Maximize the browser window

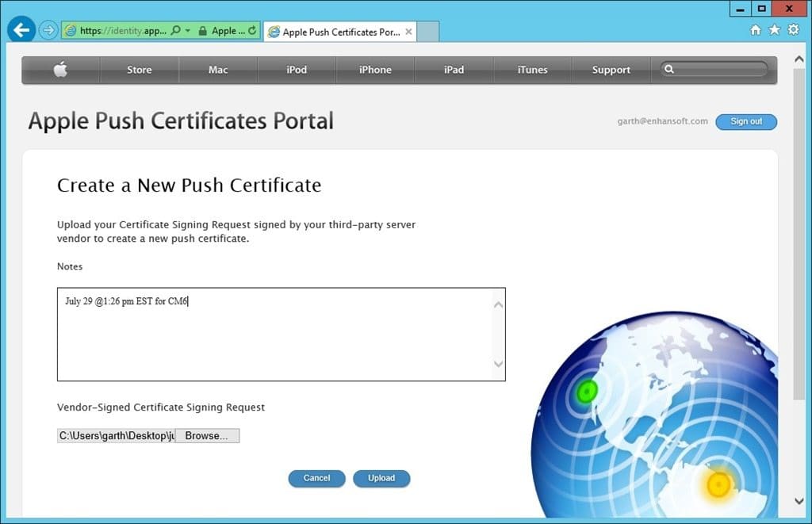pos(761,9)
